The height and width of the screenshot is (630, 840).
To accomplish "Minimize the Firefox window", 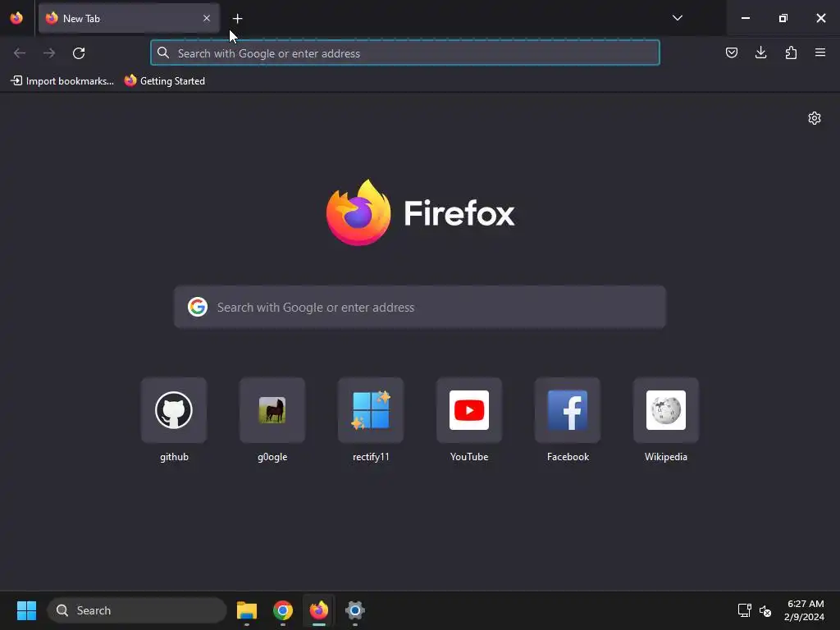I will pos(745,18).
